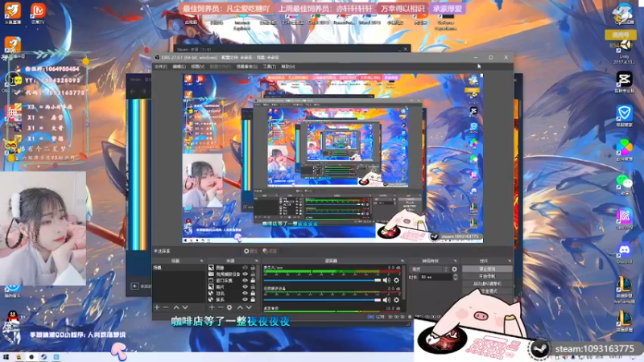The image size is (644, 362).
Task: Click the start virtual camera button
Action: (x=487, y=284)
